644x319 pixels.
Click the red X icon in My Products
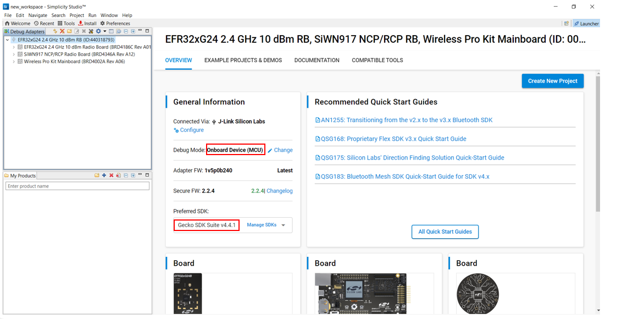pos(111,175)
